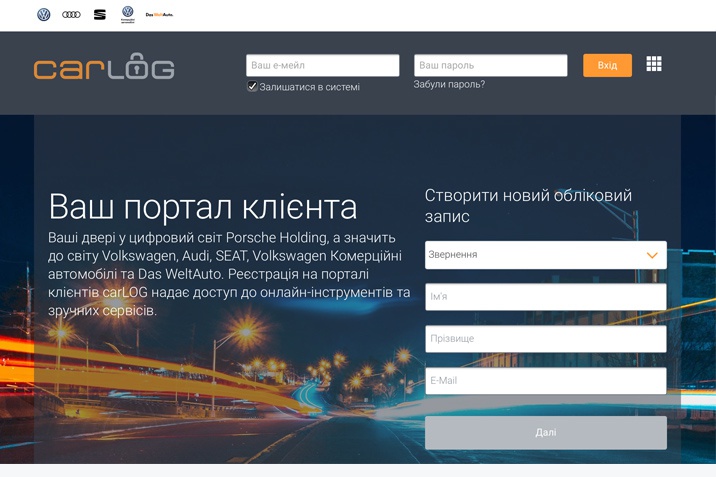Click the Audi four-rings logo
Screen dimensions: 716x477
[71, 15]
